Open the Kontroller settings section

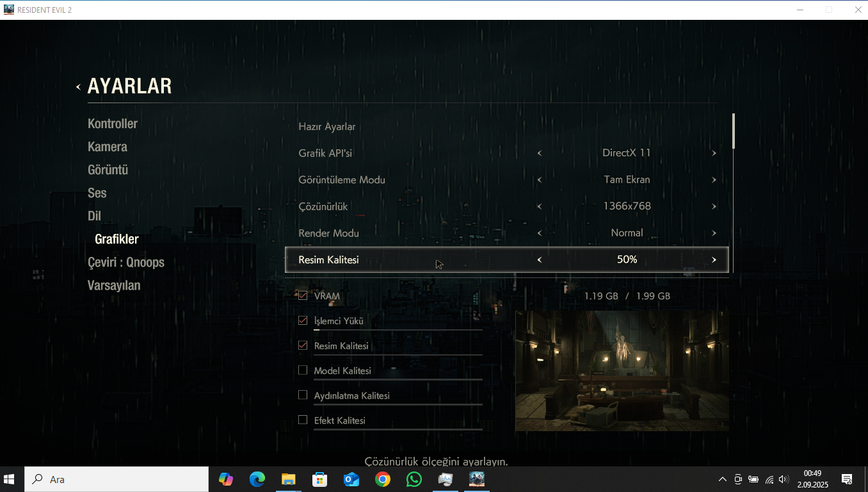click(x=113, y=124)
